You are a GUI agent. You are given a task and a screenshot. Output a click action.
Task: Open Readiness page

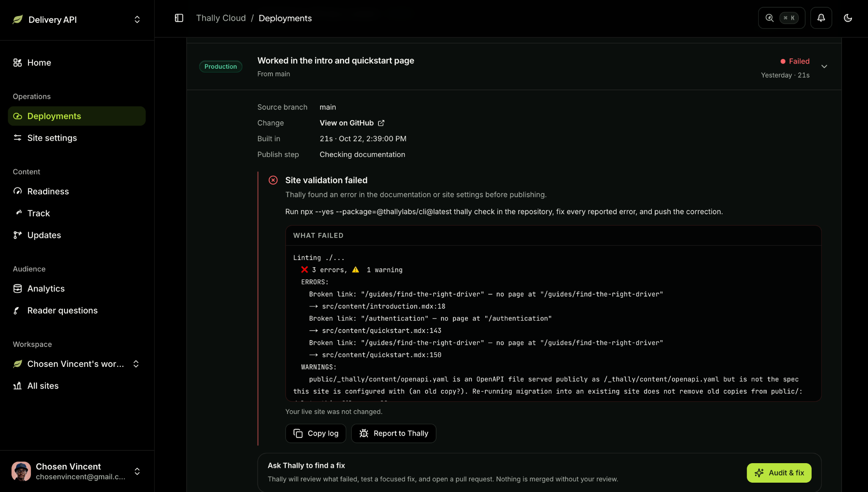(x=77, y=191)
